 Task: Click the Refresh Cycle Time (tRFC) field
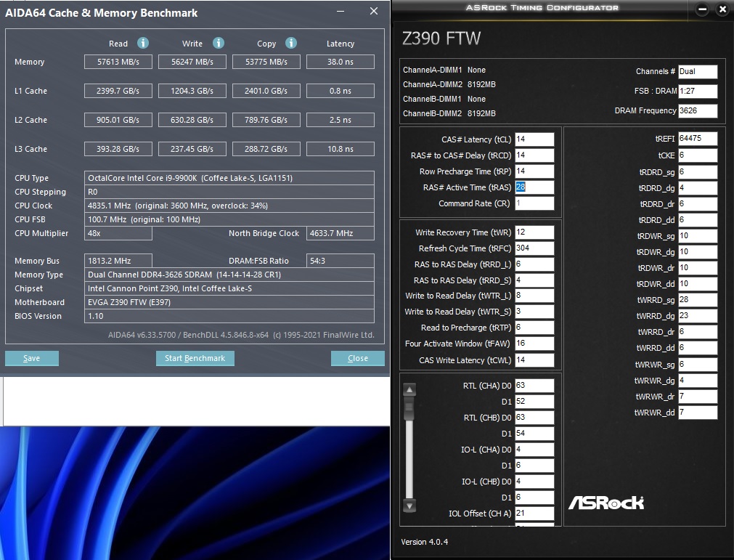(534, 248)
